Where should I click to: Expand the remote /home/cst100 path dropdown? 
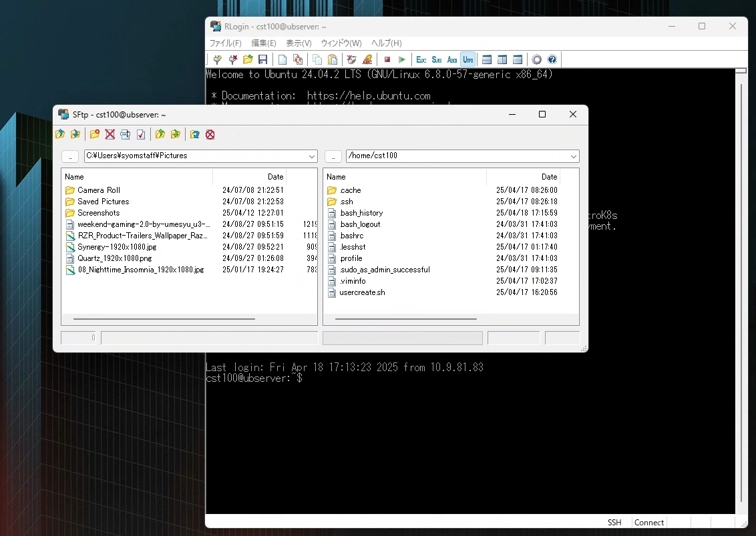click(x=572, y=156)
